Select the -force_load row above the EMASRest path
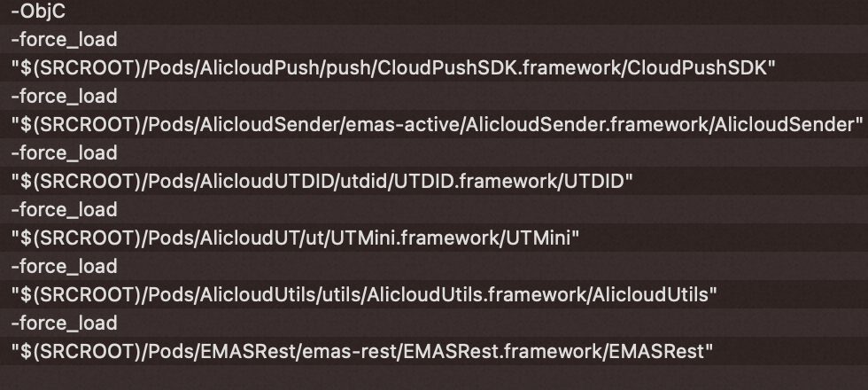 coord(64,323)
